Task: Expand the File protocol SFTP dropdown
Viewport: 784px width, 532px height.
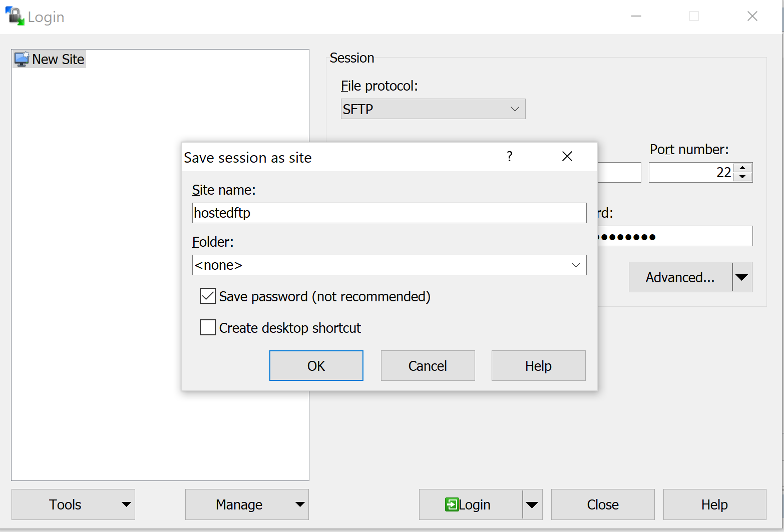Action: (x=514, y=109)
